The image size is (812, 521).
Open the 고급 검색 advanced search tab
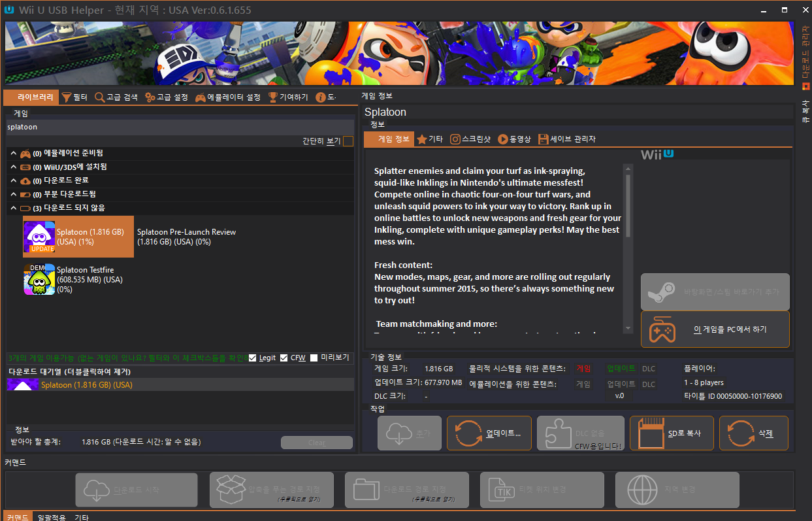tap(116, 97)
